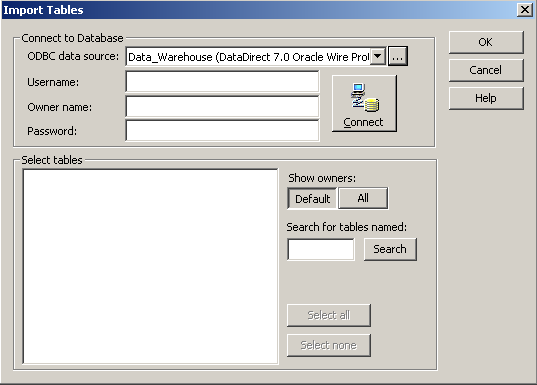Focus the Owner name input field

(x=222, y=107)
